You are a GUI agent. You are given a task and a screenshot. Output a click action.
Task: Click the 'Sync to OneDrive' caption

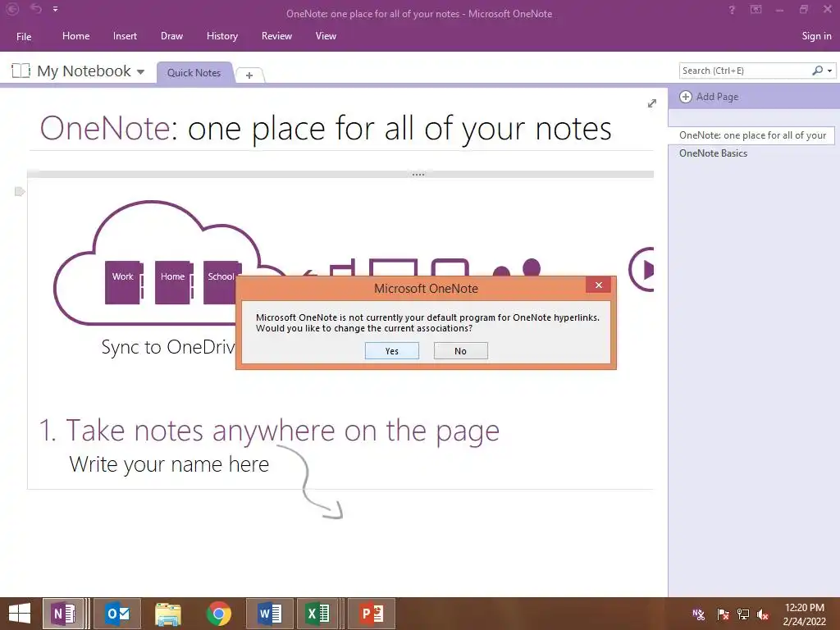(168, 347)
